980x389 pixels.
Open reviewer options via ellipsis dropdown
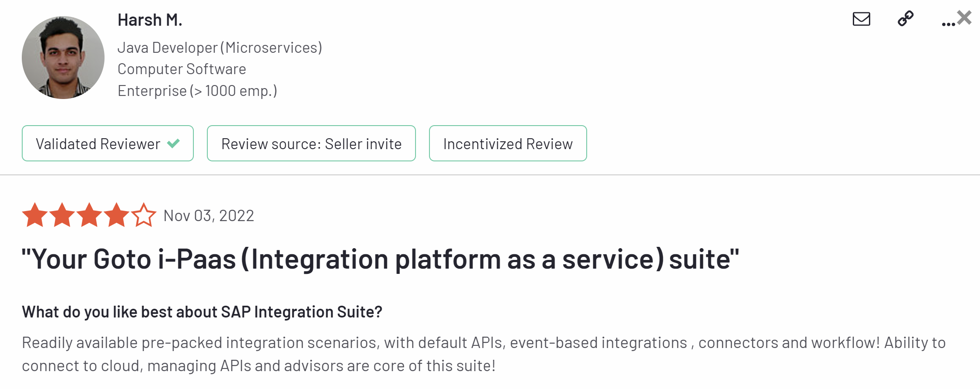tap(948, 24)
